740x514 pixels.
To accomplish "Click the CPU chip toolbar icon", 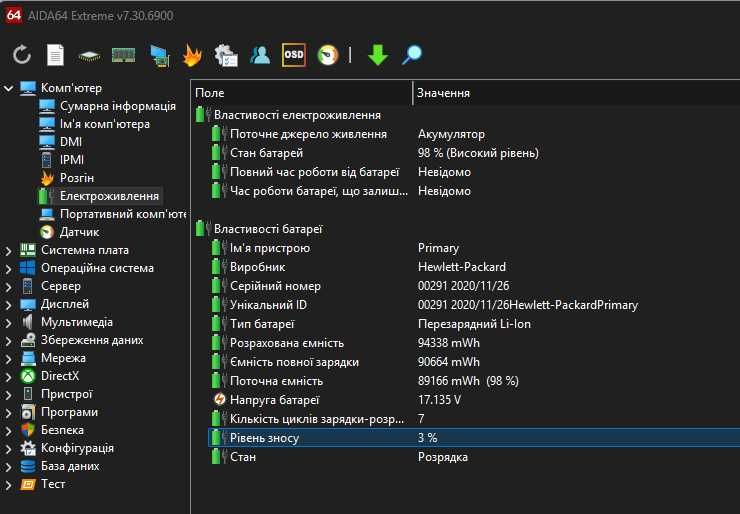I will click(89, 56).
